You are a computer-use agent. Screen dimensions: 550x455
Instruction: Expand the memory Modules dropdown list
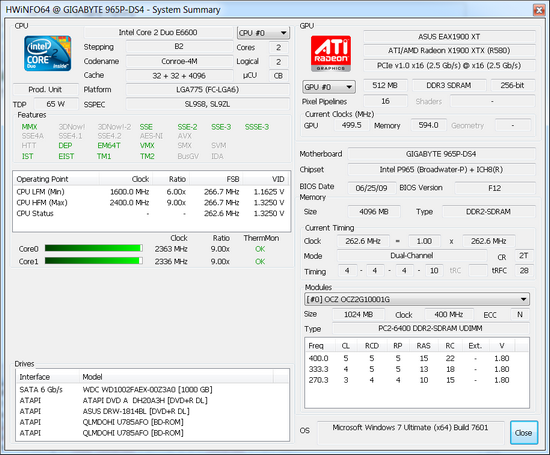click(417, 299)
